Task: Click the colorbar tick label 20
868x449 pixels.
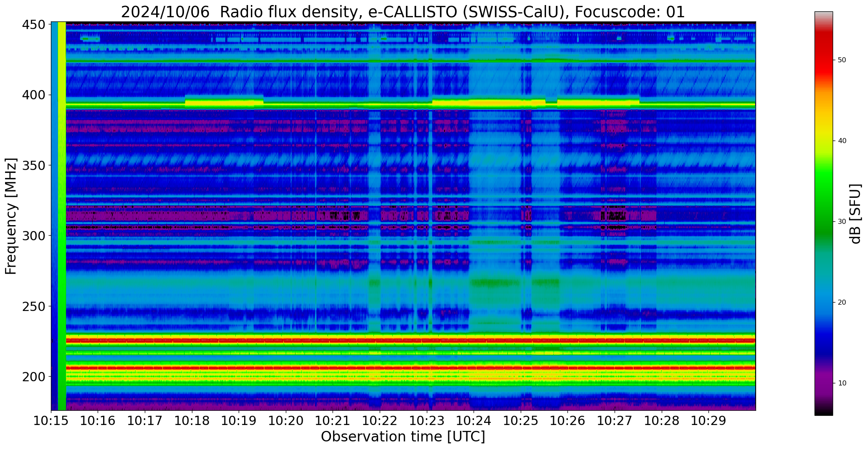Action: click(x=842, y=303)
